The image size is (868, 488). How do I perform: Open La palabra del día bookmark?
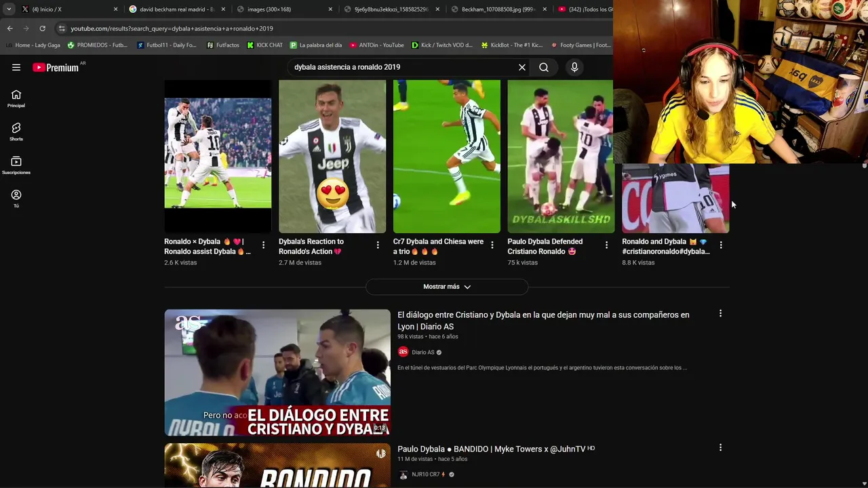[315, 45]
